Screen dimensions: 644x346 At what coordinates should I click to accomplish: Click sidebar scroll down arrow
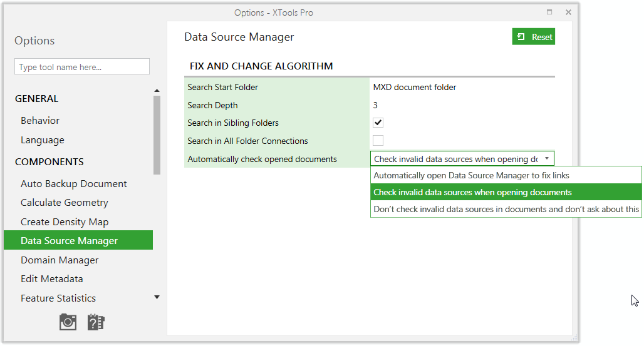click(157, 297)
